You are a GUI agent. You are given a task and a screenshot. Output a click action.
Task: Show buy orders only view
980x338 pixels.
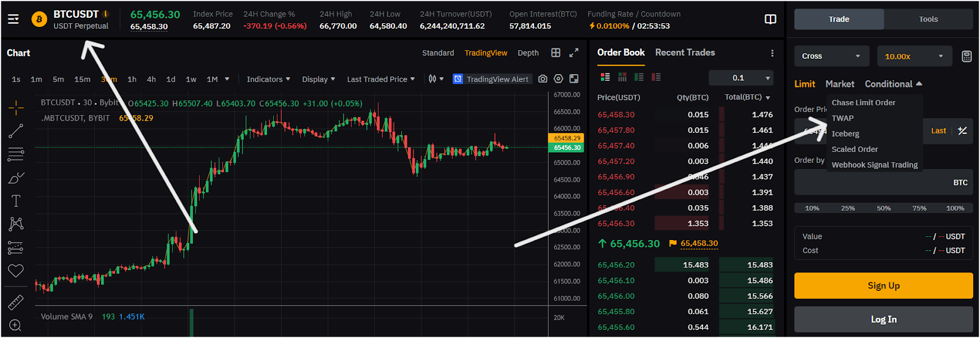point(639,77)
